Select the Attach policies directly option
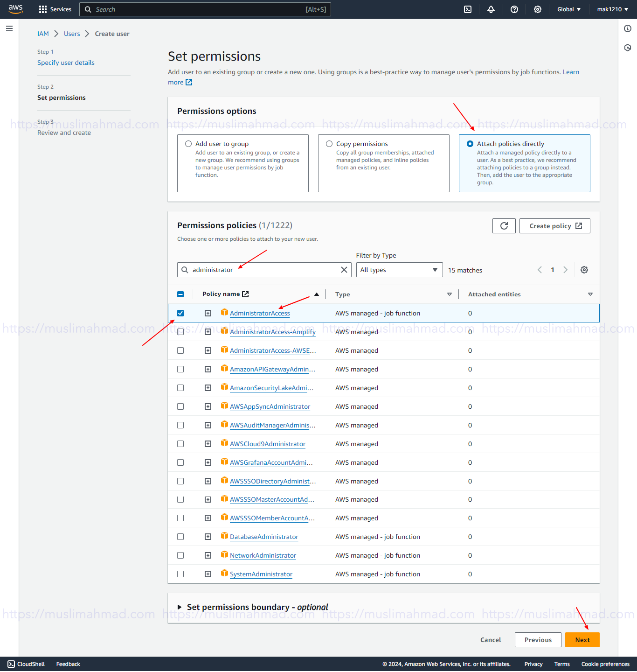The height and width of the screenshot is (672, 637). pyautogui.click(x=470, y=144)
